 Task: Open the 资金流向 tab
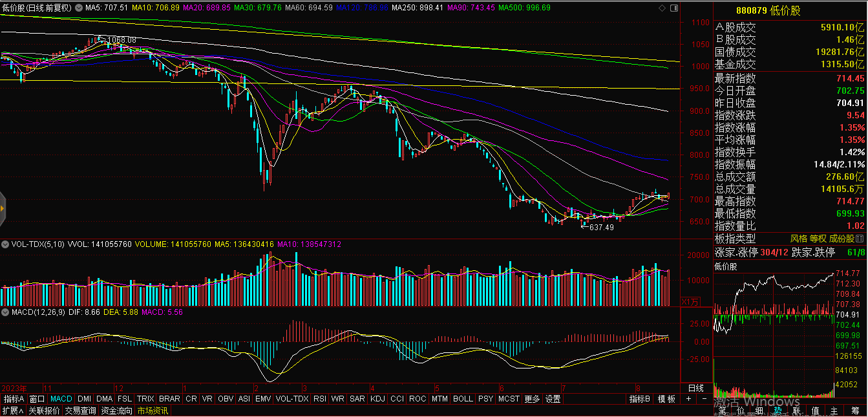[x=116, y=411]
